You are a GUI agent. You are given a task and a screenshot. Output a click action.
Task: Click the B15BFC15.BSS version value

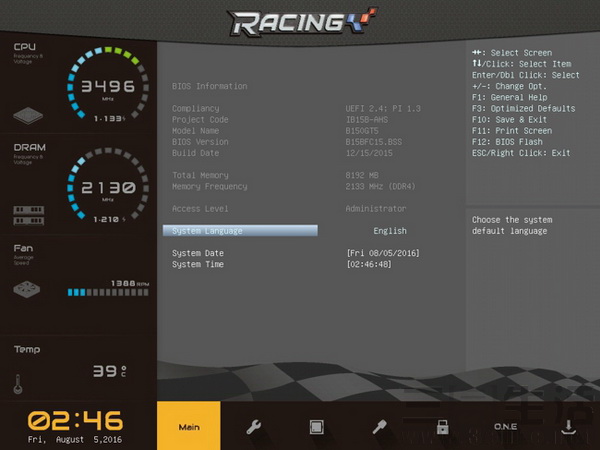click(x=374, y=142)
